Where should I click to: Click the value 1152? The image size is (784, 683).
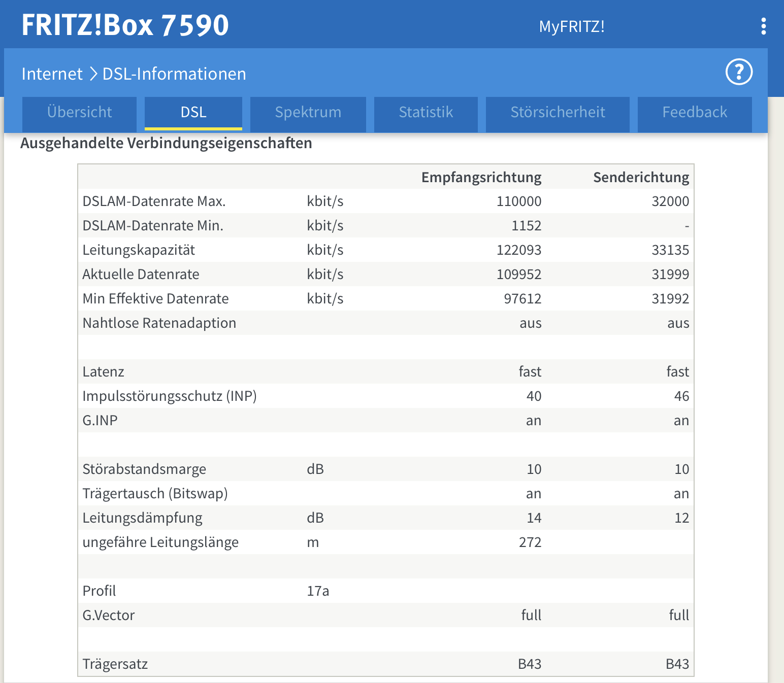click(x=526, y=226)
